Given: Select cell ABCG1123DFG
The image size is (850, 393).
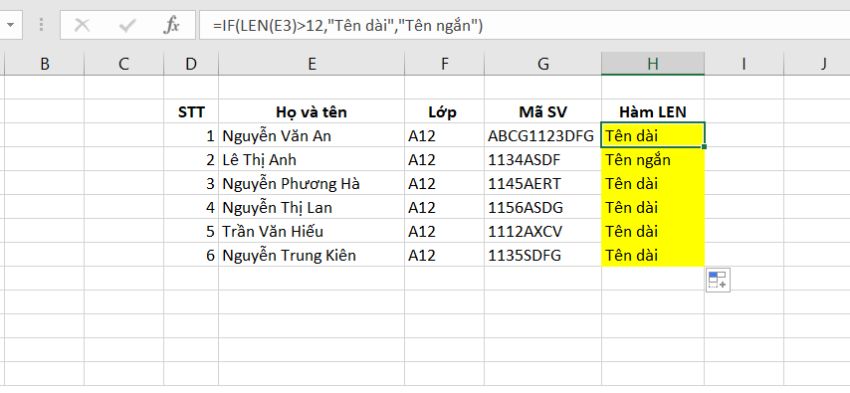Looking at the screenshot, I should click(543, 136).
